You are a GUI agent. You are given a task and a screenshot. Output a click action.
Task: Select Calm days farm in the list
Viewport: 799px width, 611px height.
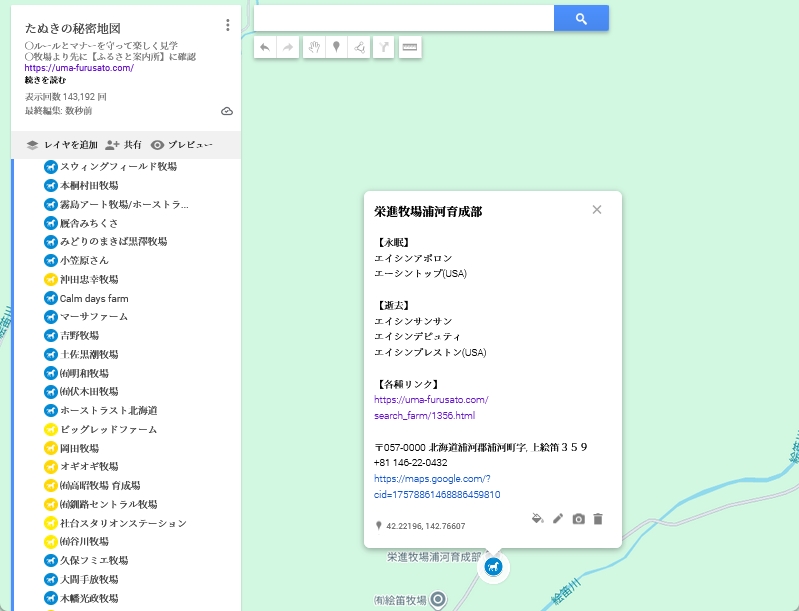pyautogui.click(x=93, y=298)
